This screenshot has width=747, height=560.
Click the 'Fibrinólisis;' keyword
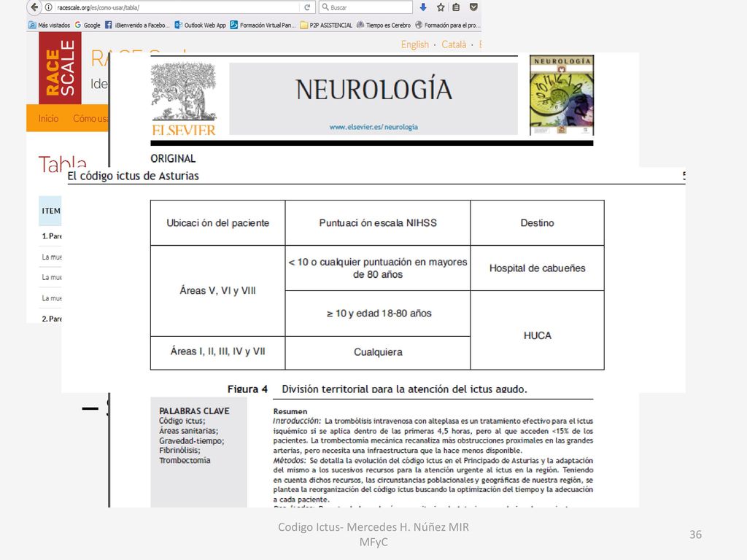point(179,450)
